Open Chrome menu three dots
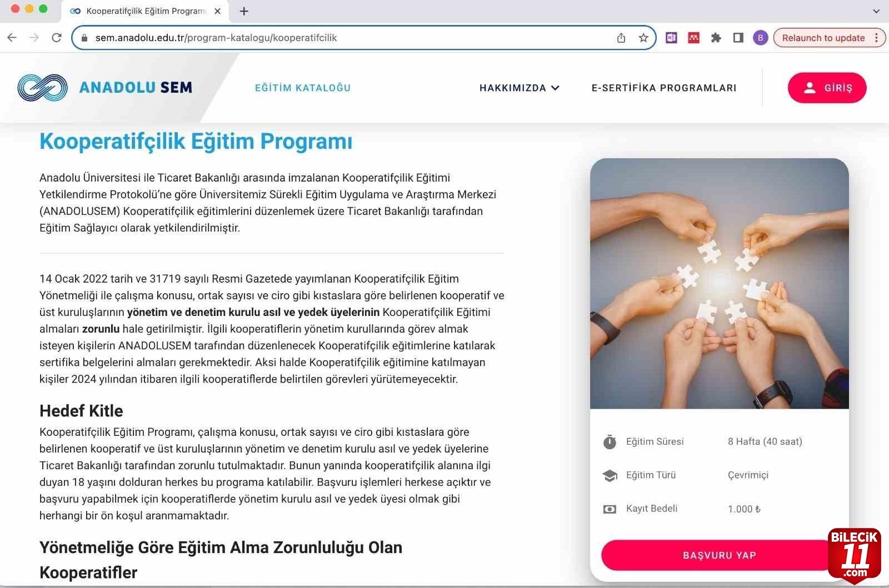The width and height of the screenshot is (889, 588). click(877, 38)
